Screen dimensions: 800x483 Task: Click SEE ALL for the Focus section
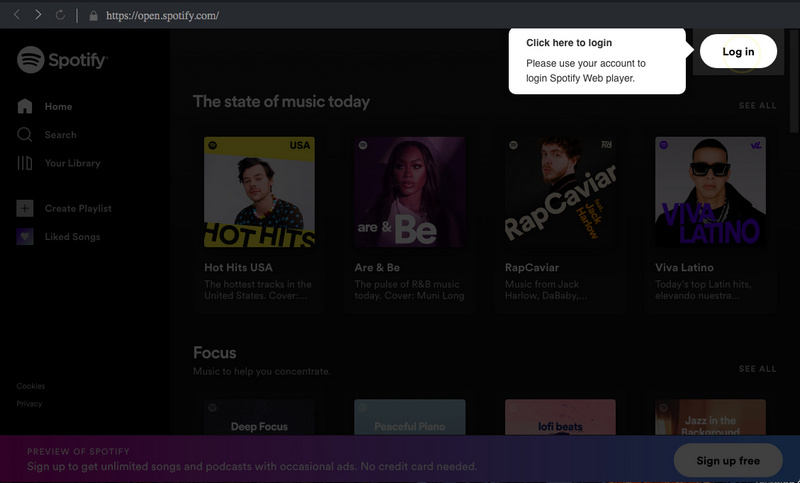[758, 369]
